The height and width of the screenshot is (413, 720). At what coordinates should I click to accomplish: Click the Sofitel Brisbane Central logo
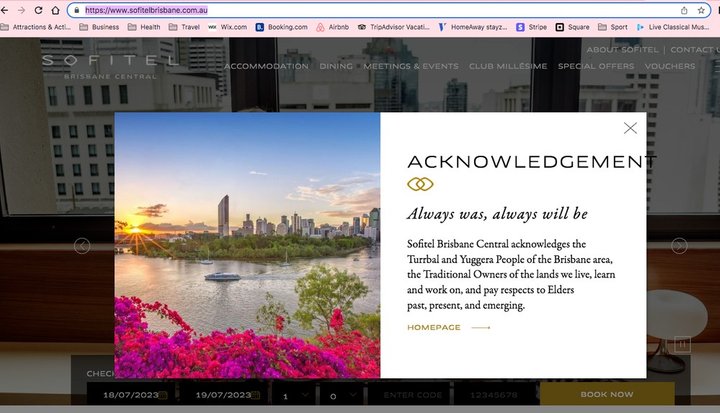pyautogui.click(x=110, y=67)
